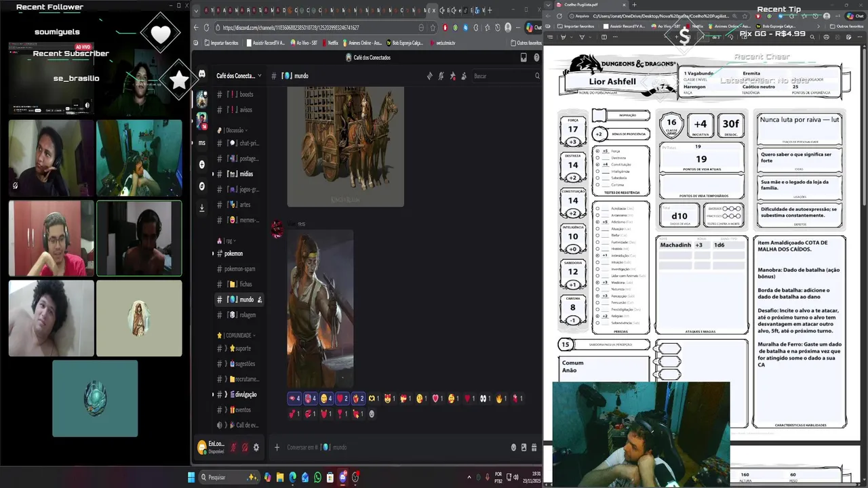Open Discover servers compass icon
Screen dimensions: 868x488
click(x=202, y=186)
